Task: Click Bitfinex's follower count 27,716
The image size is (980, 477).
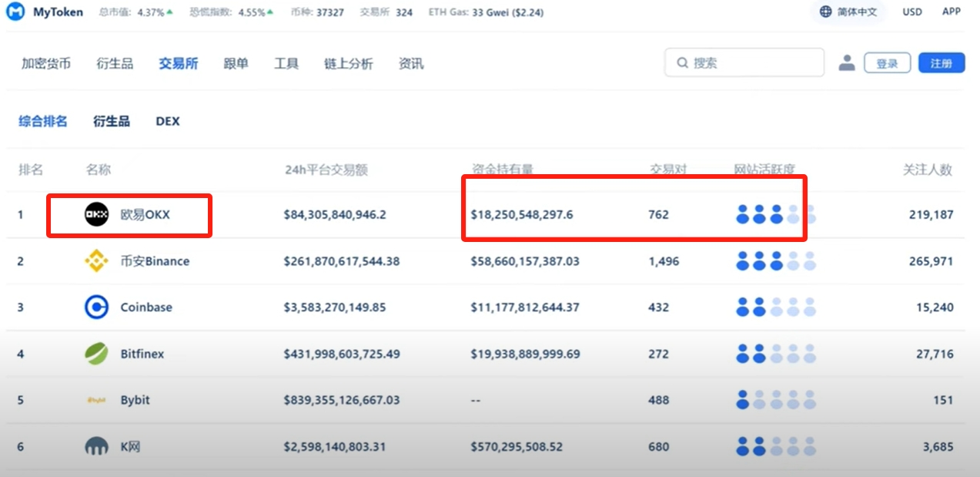Action: (x=934, y=354)
